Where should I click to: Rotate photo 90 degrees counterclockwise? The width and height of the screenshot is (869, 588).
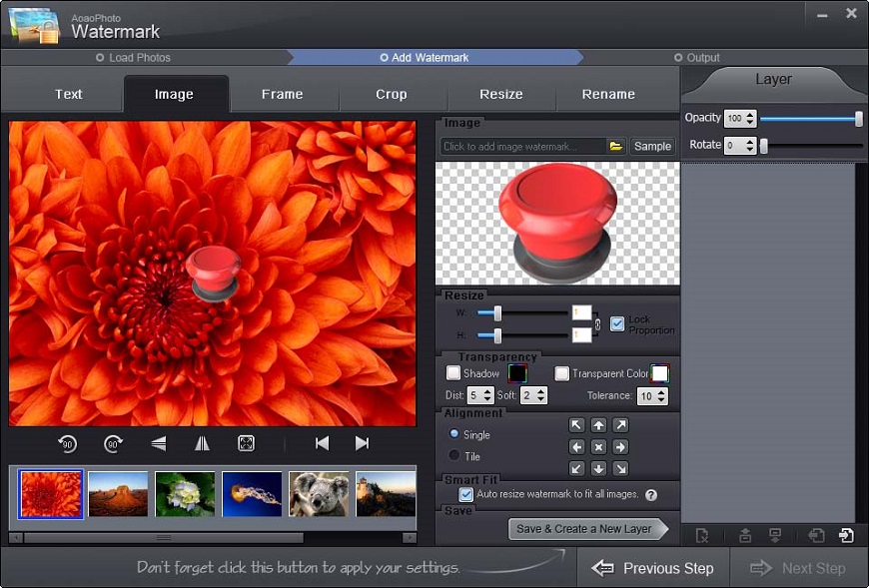coord(68,444)
